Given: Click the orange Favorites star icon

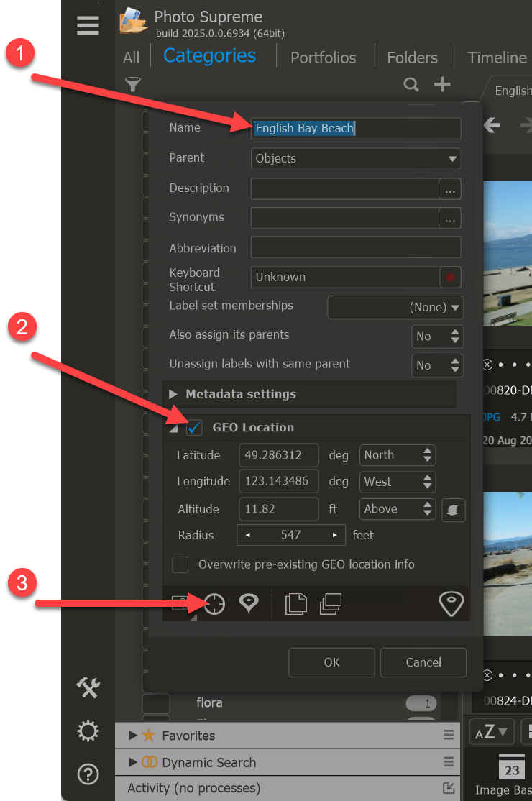Looking at the screenshot, I should coord(148,735).
